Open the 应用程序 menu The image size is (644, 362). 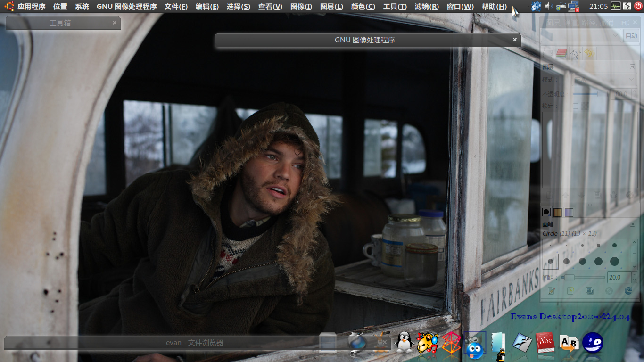coord(32,7)
